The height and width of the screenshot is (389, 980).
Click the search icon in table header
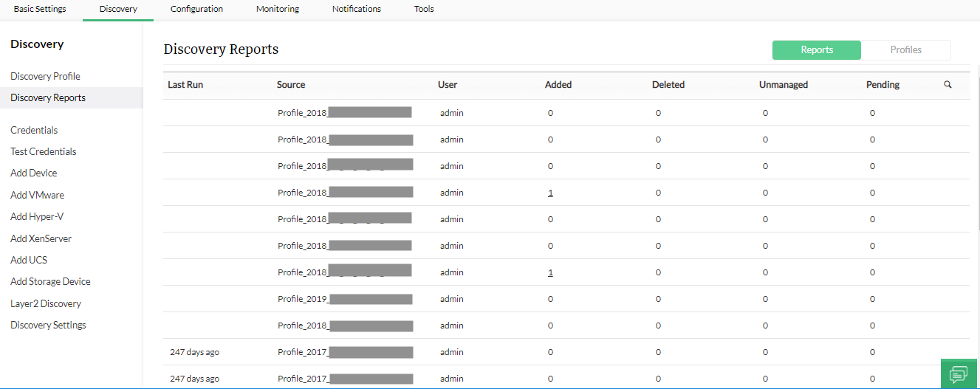point(948,85)
